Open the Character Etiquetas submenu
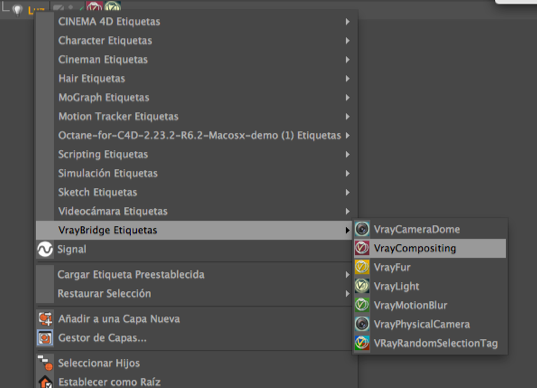 (x=197, y=40)
